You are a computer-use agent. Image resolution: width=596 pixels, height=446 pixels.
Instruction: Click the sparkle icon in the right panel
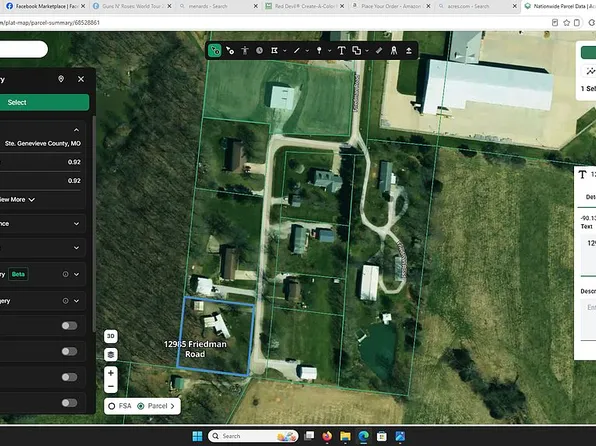coord(591,71)
